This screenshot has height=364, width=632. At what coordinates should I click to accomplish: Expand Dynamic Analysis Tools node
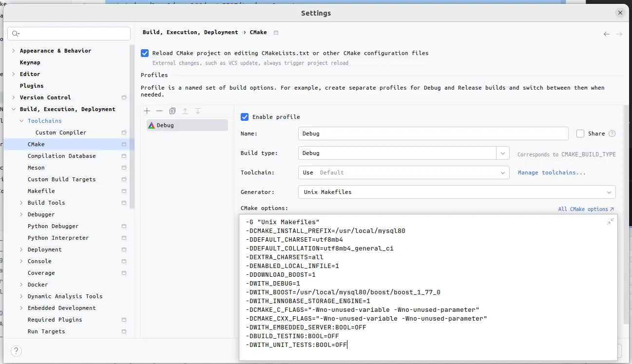[x=21, y=296]
